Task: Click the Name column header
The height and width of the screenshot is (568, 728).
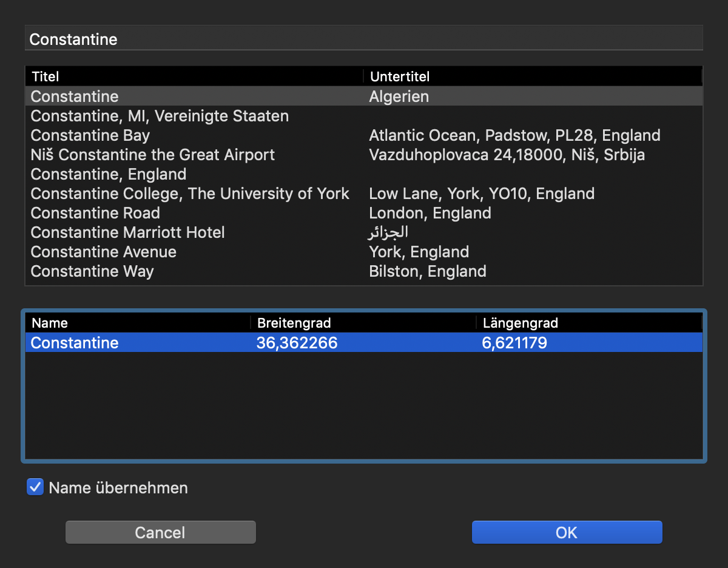Action: click(138, 323)
